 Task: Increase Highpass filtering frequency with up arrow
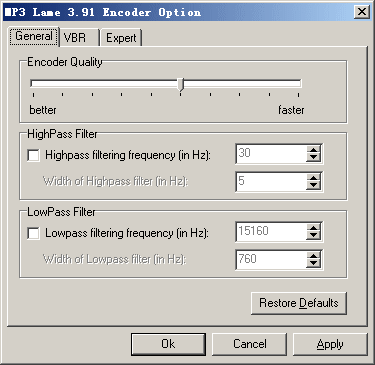click(313, 149)
